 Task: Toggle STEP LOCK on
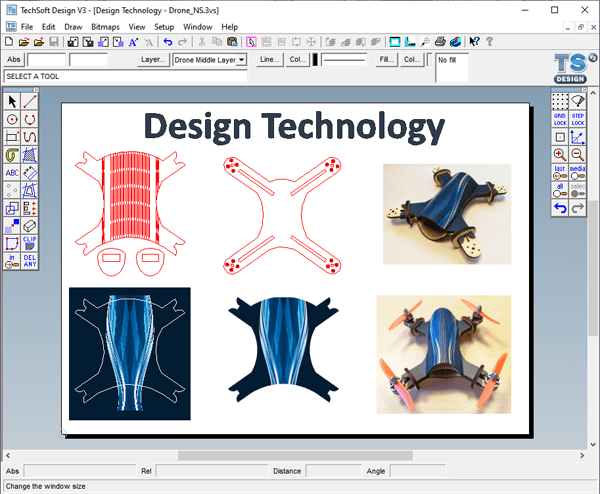[577, 119]
